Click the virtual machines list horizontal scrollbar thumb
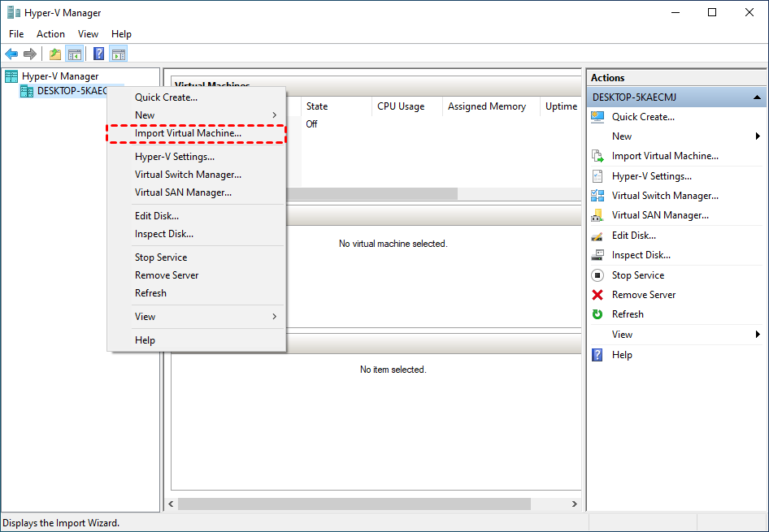Viewport: 769px width, 532px height. point(371,194)
